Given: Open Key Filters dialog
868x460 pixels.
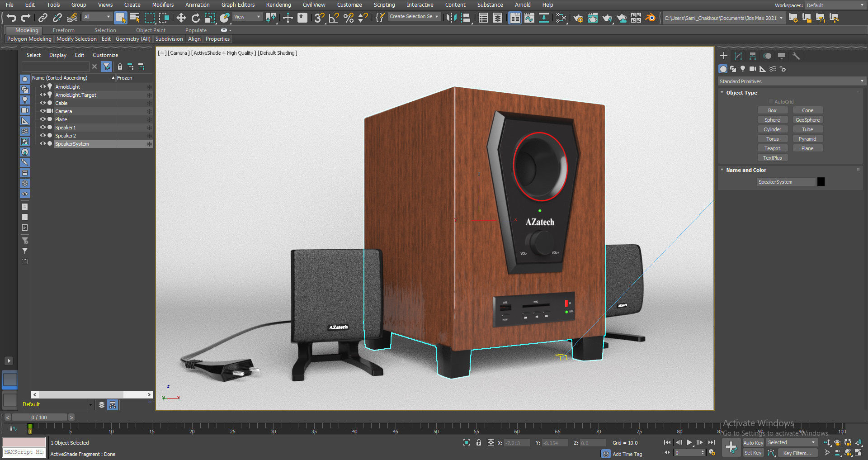Looking at the screenshot, I should [x=797, y=453].
